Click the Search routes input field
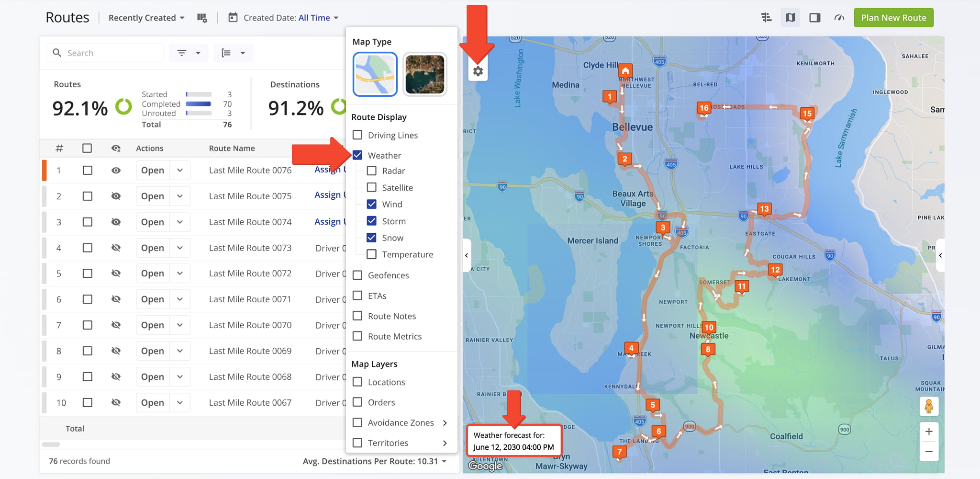 click(x=105, y=53)
